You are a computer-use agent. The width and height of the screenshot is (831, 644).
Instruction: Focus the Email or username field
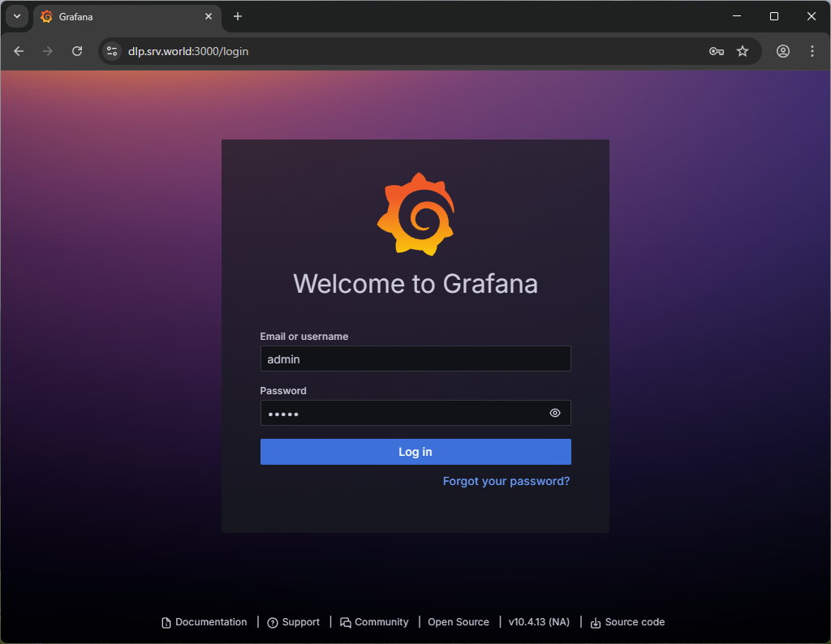point(415,358)
